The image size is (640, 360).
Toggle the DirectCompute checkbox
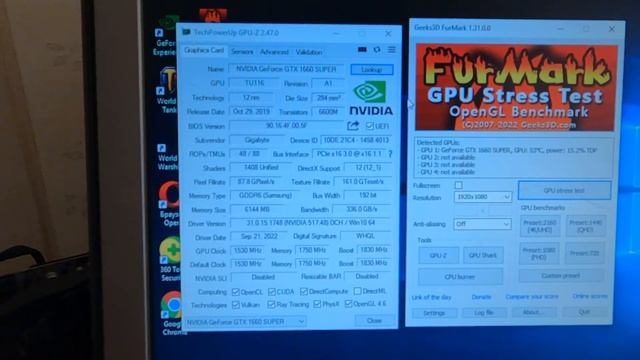point(303,291)
